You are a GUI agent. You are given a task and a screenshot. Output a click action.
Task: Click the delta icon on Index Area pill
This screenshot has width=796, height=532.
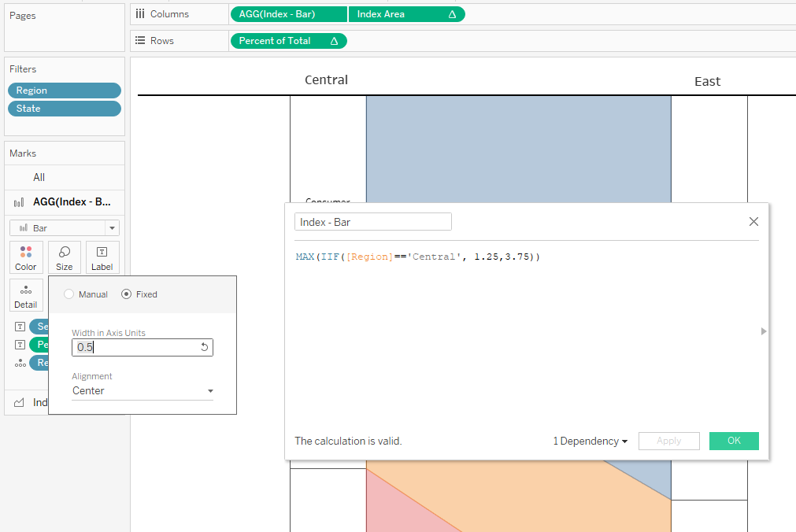tap(452, 15)
